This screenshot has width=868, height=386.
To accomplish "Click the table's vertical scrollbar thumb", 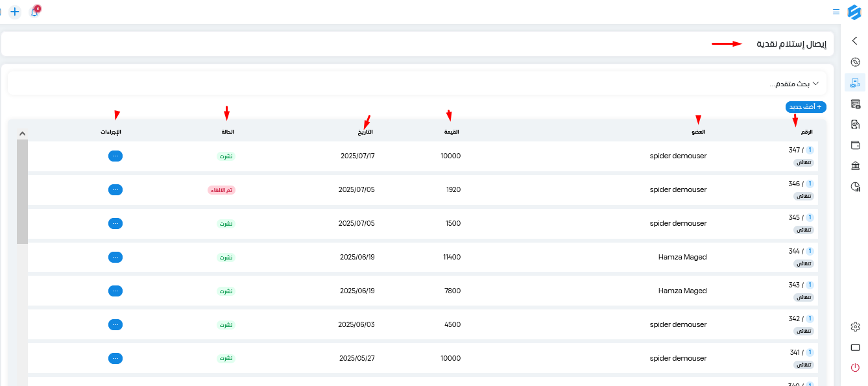I will coord(22,191).
